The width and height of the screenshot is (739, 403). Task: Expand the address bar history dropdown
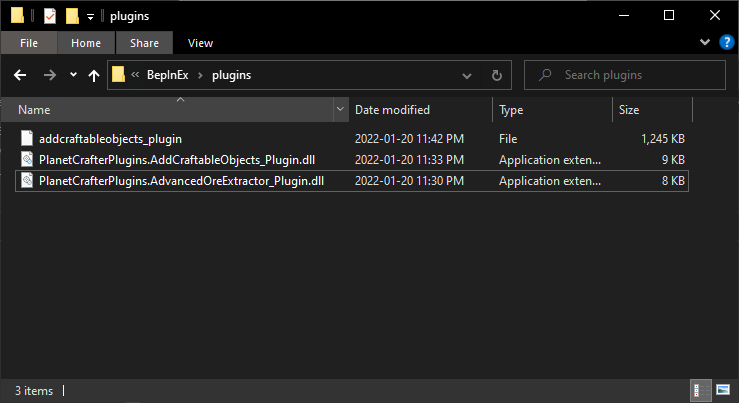[x=467, y=75]
